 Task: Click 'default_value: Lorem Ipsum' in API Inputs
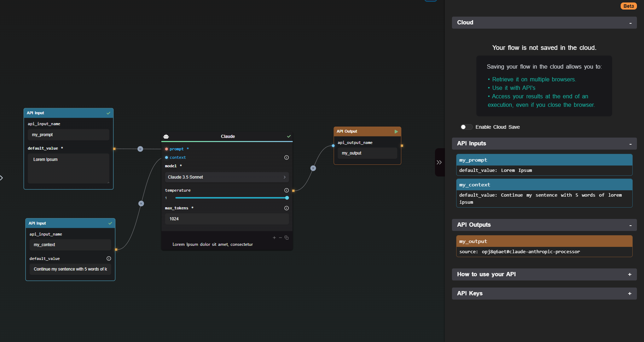pos(495,170)
